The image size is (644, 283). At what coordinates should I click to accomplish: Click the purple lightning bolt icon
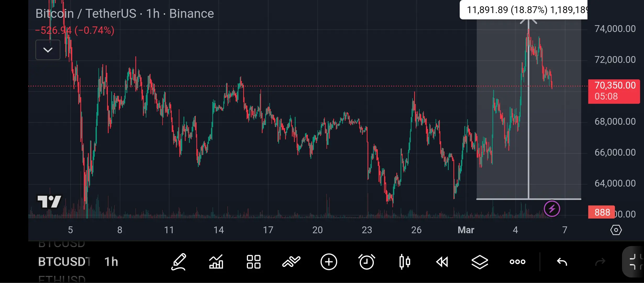(552, 209)
